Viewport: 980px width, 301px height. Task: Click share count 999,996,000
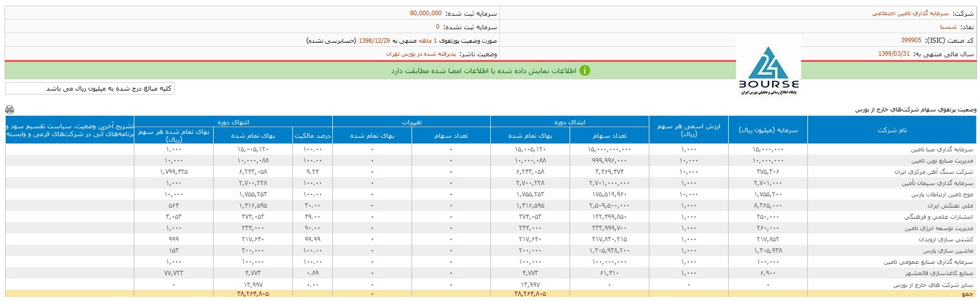click(x=609, y=160)
